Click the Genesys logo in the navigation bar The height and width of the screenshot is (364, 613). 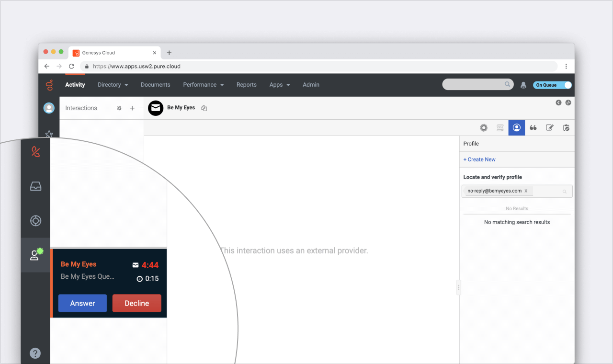(49, 85)
